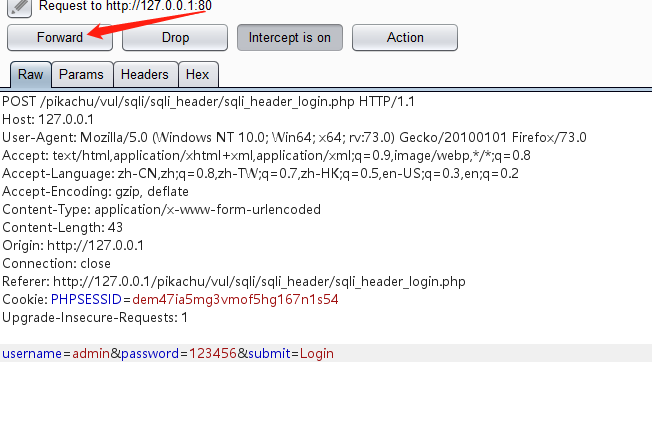Toggle the 'Intercept is on' button
The image size is (652, 436).
click(290, 37)
